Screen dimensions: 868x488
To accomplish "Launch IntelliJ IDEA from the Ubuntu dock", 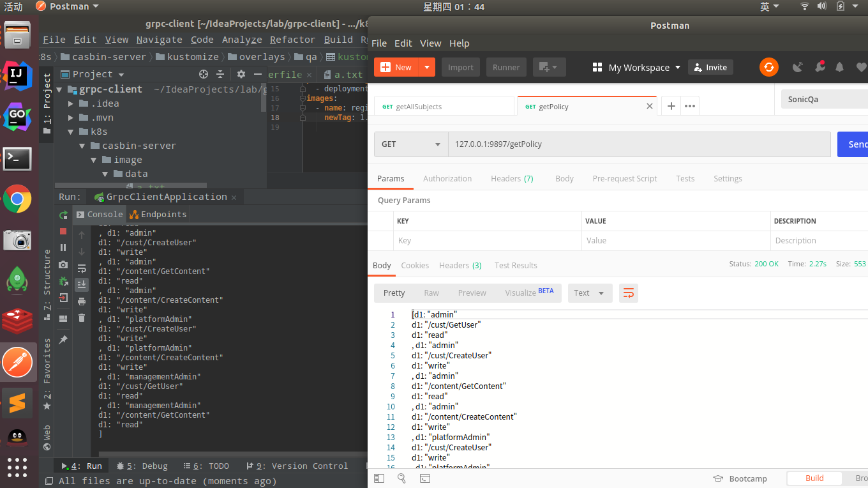I will point(17,75).
